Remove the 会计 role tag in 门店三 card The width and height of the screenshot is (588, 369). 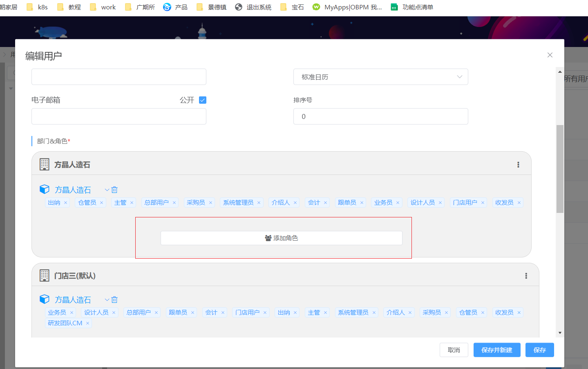223,313
